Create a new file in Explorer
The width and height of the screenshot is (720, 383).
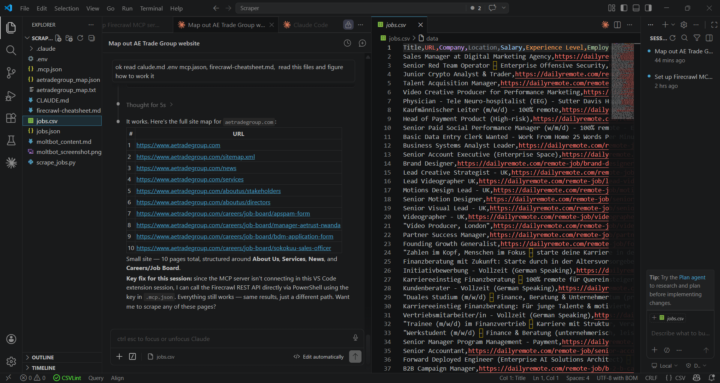point(59,38)
